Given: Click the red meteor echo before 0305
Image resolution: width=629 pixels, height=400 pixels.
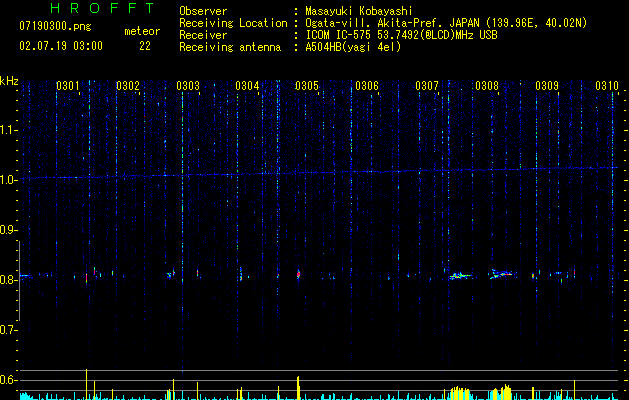Looking at the screenshot, I should click(298, 274).
